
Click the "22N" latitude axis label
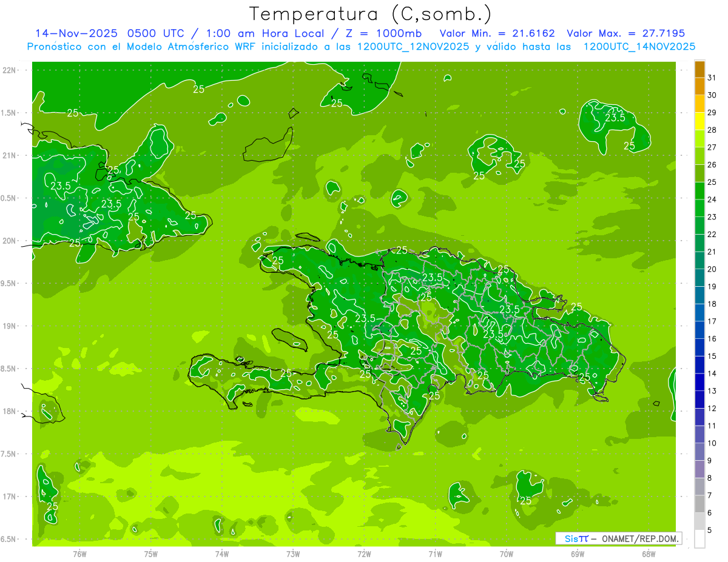coord(10,70)
